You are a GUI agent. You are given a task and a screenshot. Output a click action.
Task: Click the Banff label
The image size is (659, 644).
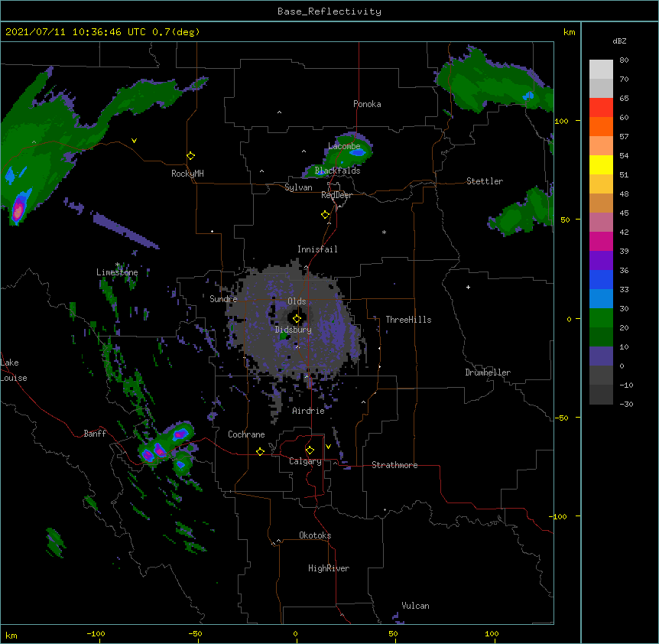pyautogui.click(x=95, y=434)
